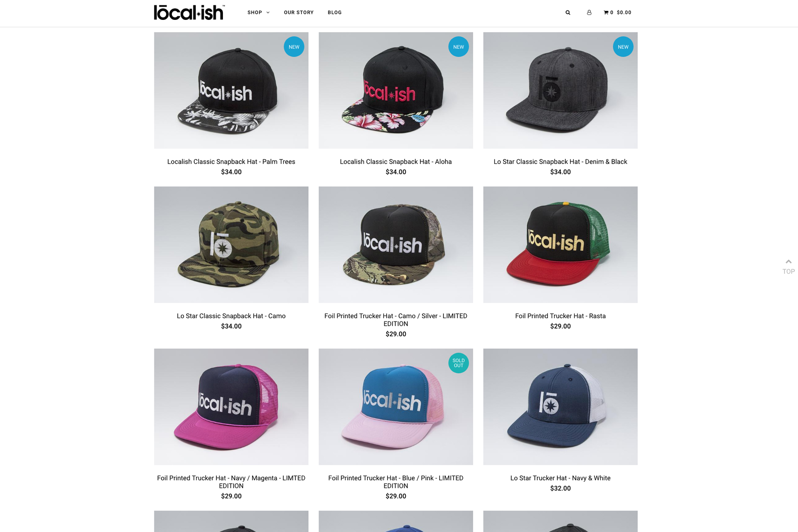
Task: Select the Navy / Magenta trucker hat image
Action: 231,407
